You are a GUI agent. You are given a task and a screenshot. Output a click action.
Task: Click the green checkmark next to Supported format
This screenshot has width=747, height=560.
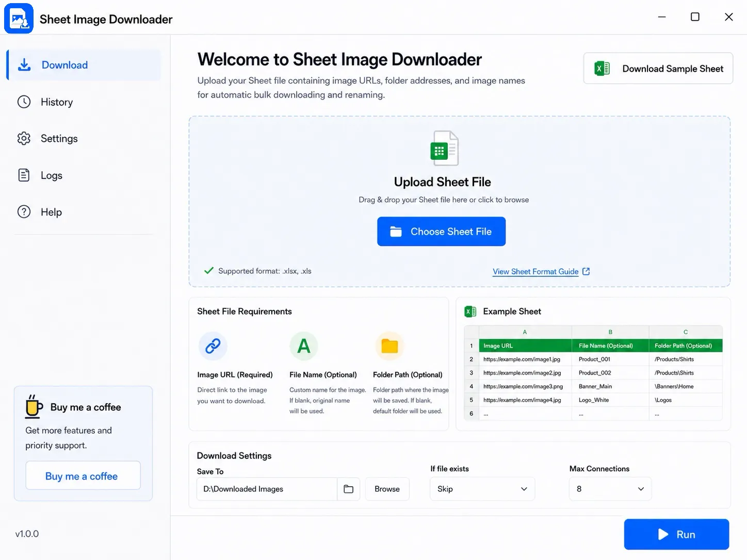209,271
